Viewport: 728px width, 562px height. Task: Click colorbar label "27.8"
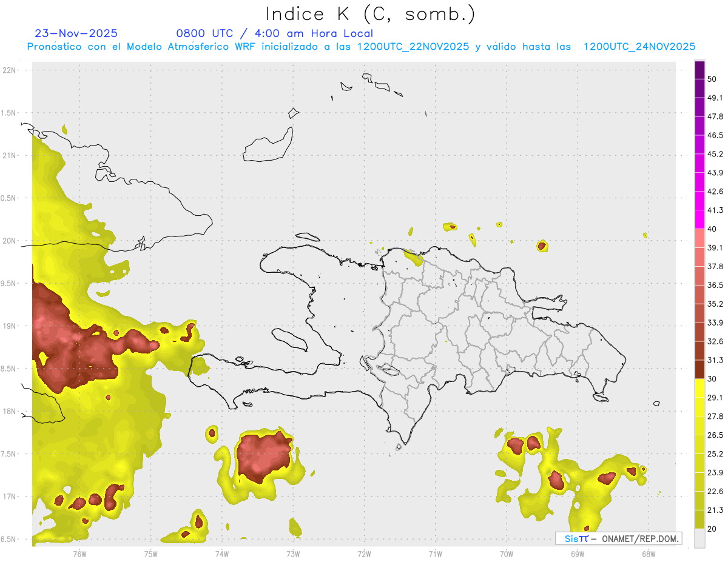coord(715,416)
